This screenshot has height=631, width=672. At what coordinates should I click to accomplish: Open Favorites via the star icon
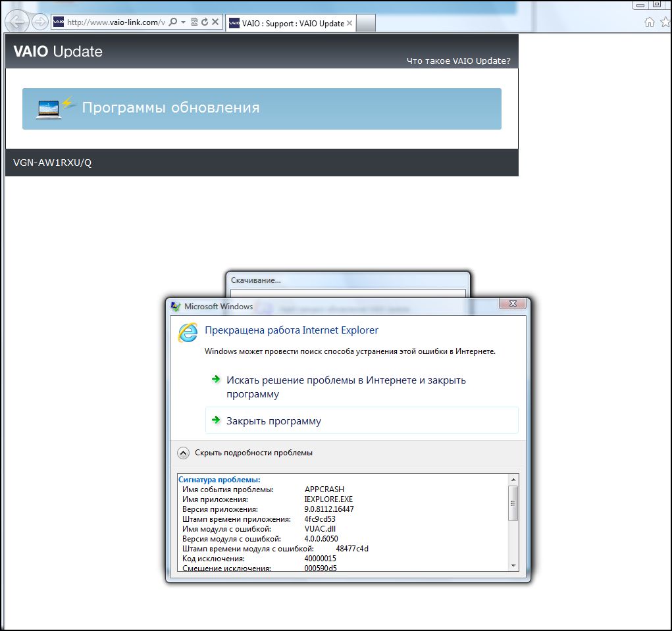(666, 22)
